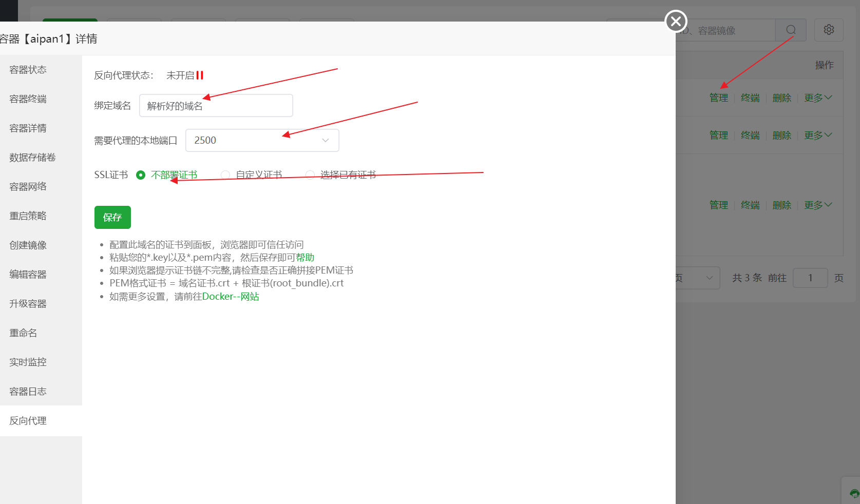
Task: Select the 不部署证书 radio option
Action: point(141,175)
